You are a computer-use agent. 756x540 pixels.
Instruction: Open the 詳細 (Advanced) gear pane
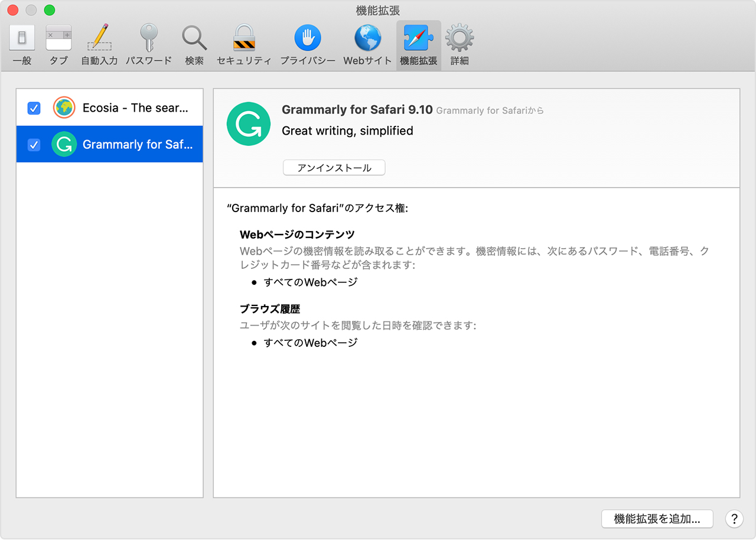point(460,46)
